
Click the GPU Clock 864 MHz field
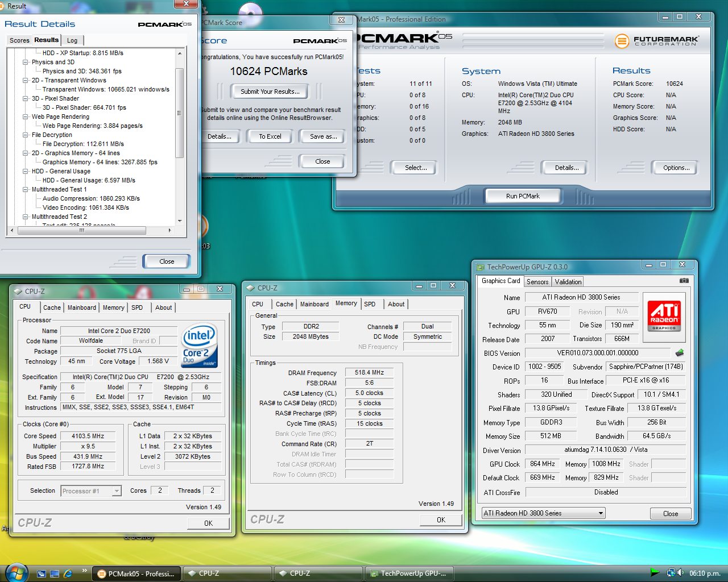(x=543, y=464)
